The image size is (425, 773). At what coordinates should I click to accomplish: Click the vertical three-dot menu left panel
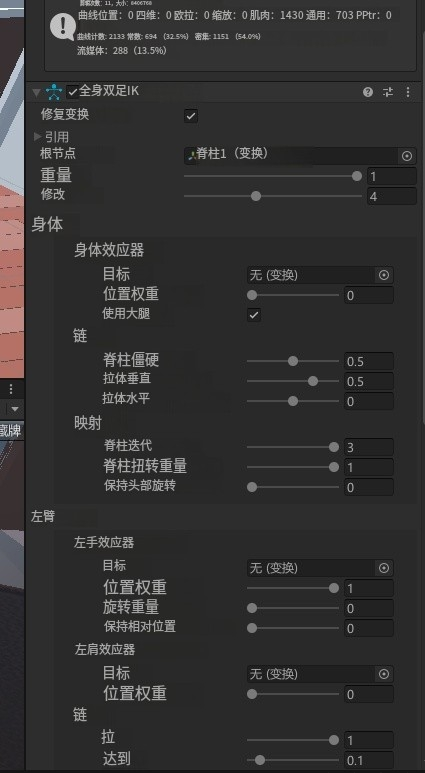click(11, 389)
